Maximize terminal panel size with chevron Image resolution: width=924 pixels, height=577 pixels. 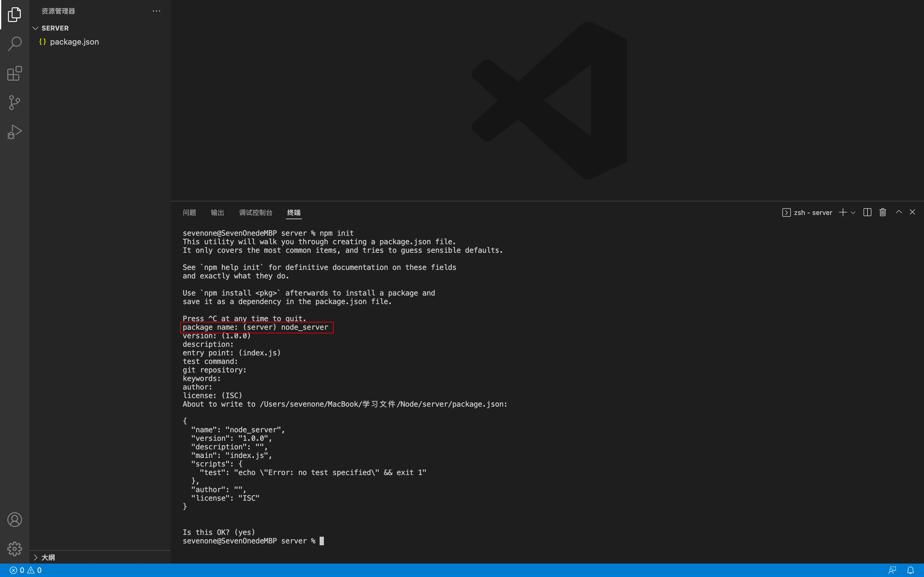[x=898, y=212]
